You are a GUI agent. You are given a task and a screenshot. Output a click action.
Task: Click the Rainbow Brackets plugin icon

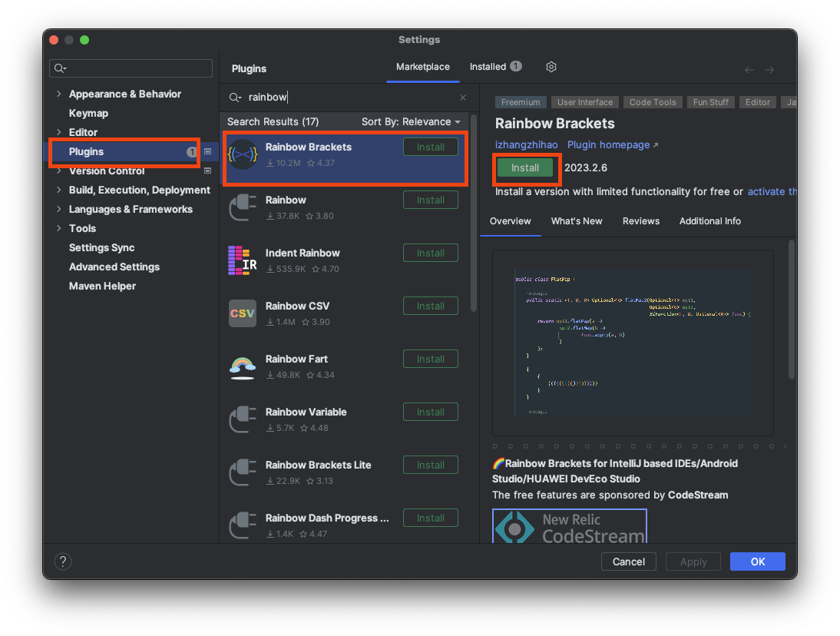point(243,155)
